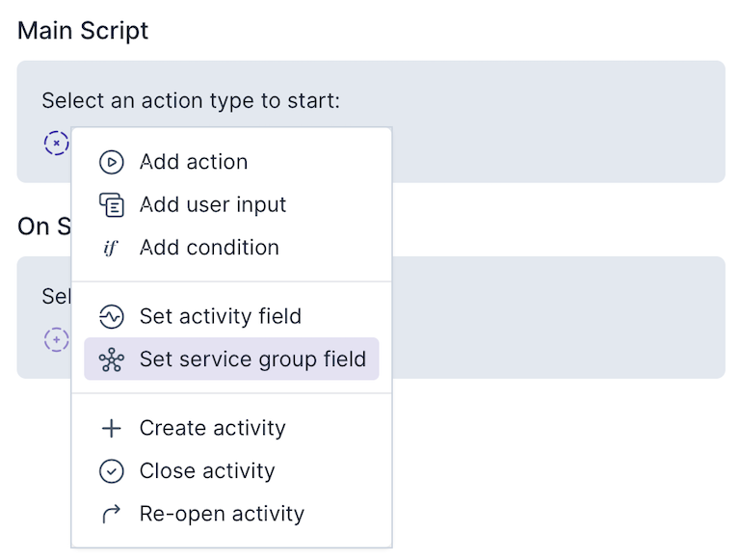Click the 'if' icon beside Add condition

click(x=111, y=248)
